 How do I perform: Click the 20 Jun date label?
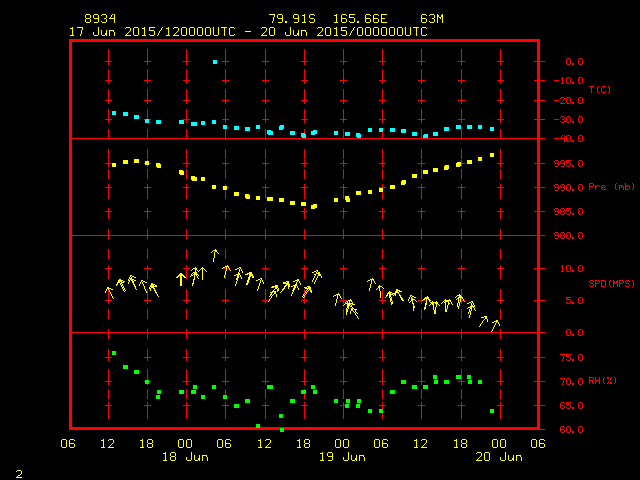coord(498,457)
